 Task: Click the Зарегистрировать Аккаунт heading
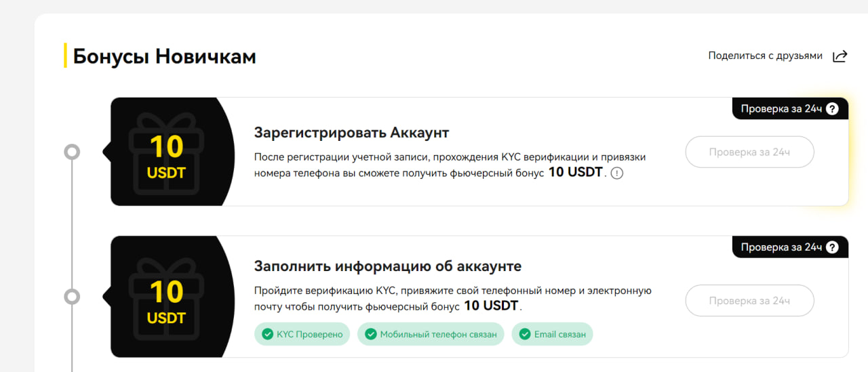(x=351, y=132)
